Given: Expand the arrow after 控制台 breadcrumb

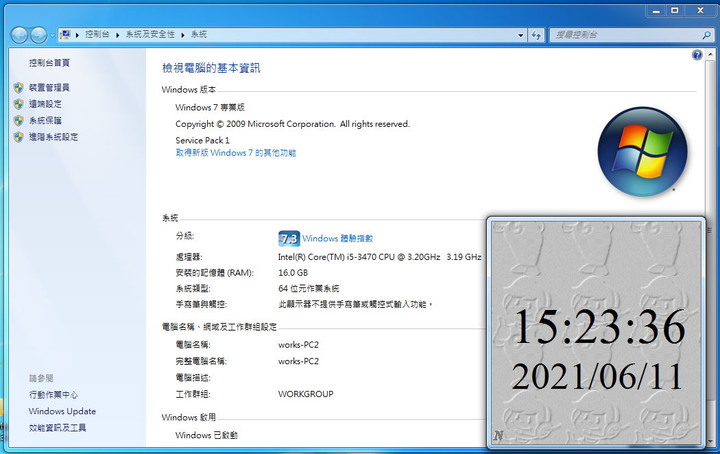Looking at the screenshot, I should (118, 35).
